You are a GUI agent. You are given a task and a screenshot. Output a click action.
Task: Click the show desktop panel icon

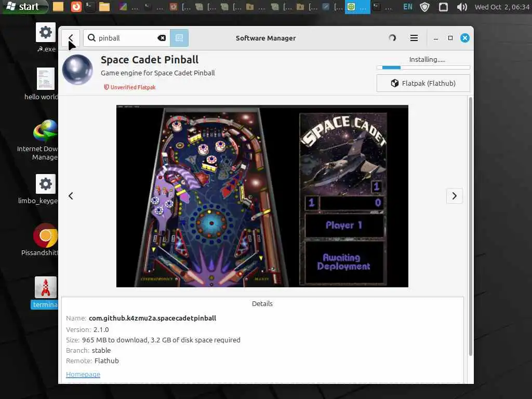[x=58, y=7]
